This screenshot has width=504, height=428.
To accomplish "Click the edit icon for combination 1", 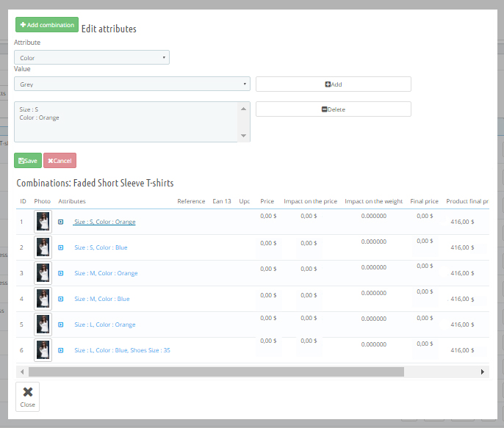I will [x=61, y=222].
